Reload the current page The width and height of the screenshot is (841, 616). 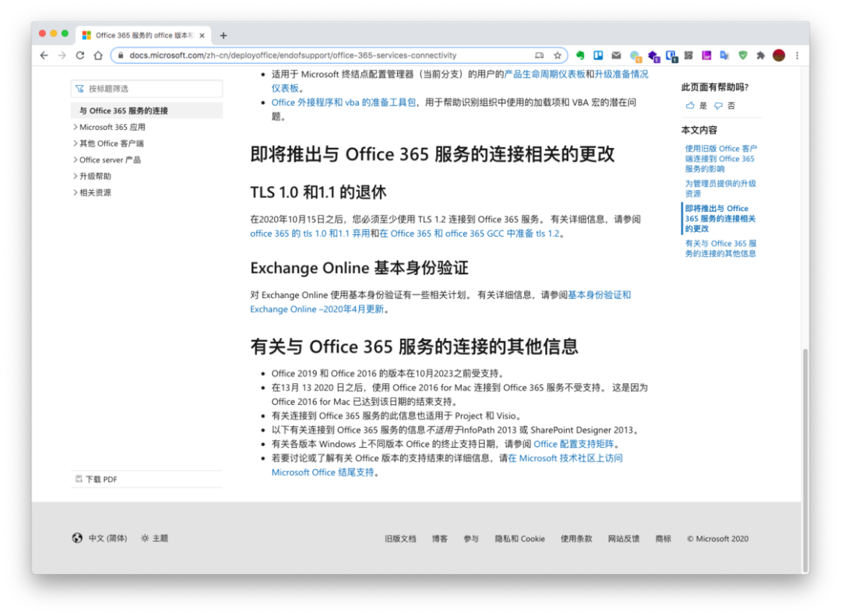pyautogui.click(x=80, y=55)
